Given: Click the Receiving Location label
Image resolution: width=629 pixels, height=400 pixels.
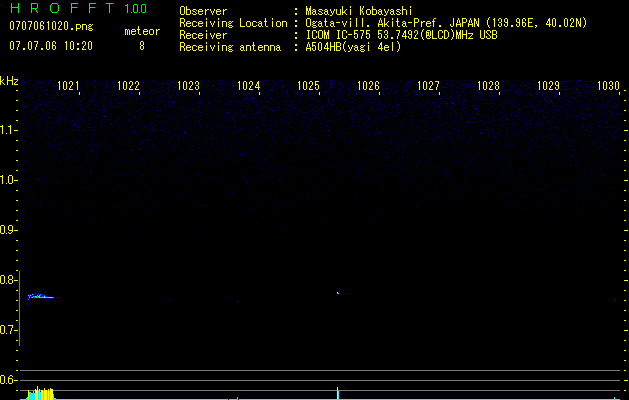Looking at the screenshot, I should 233,23.
